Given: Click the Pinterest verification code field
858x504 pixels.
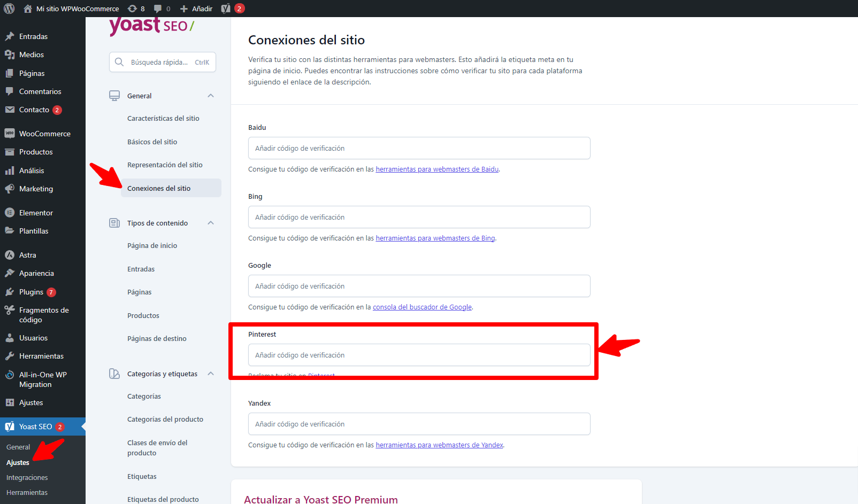Looking at the screenshot, I should 419,355.
